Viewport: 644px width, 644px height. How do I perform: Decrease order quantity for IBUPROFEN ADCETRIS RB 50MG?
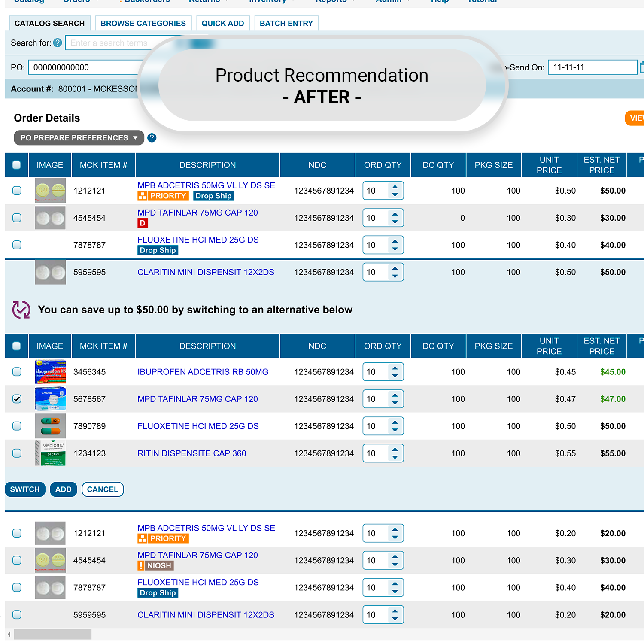[x=395, y=376]
